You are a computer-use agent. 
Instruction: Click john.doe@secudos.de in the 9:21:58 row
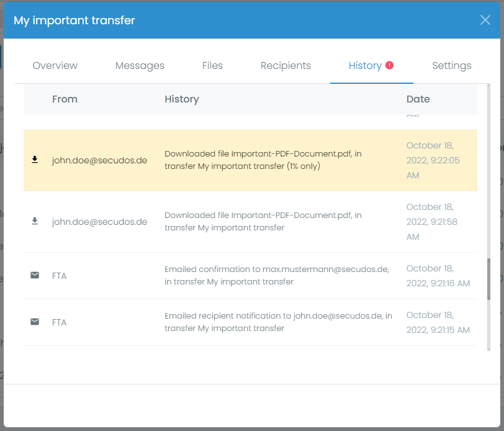[x=99, y=222]
